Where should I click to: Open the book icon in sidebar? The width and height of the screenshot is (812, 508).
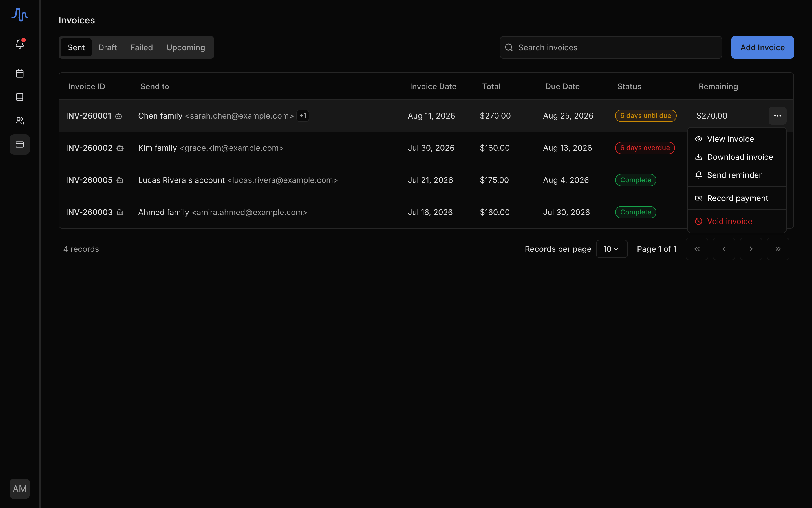[20, 97]
